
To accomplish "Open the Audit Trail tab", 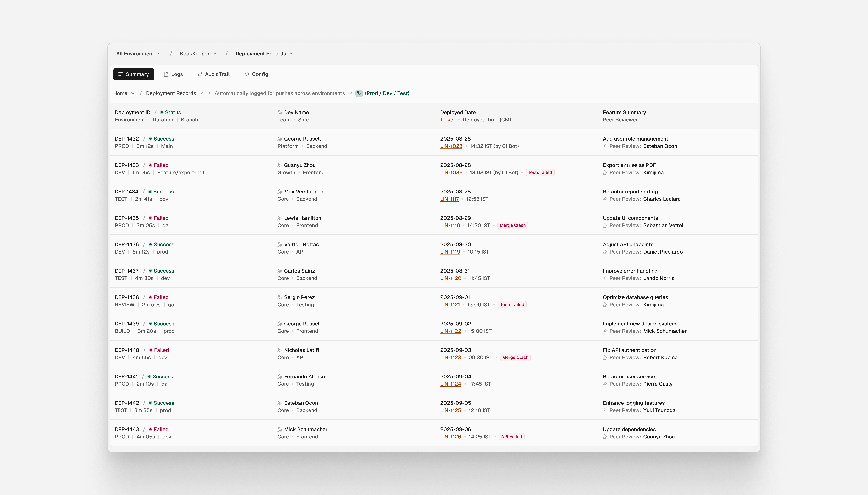I will point(213,74).
